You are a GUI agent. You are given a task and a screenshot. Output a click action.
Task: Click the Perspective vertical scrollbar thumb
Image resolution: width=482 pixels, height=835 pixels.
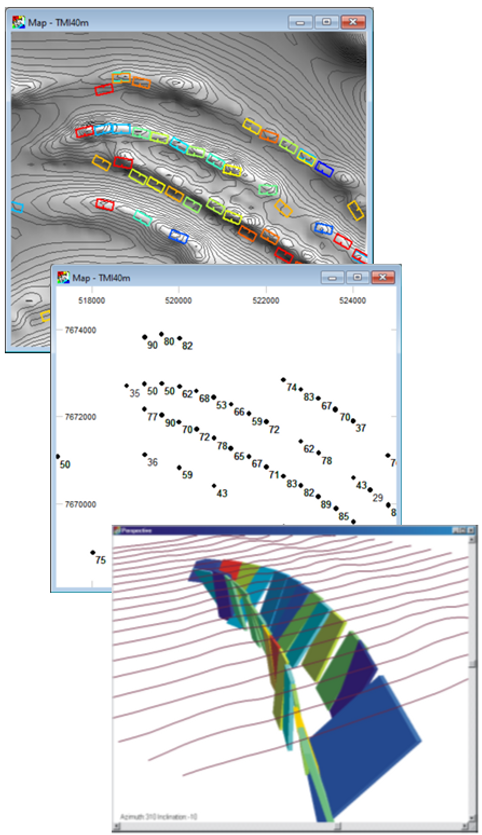472,664
